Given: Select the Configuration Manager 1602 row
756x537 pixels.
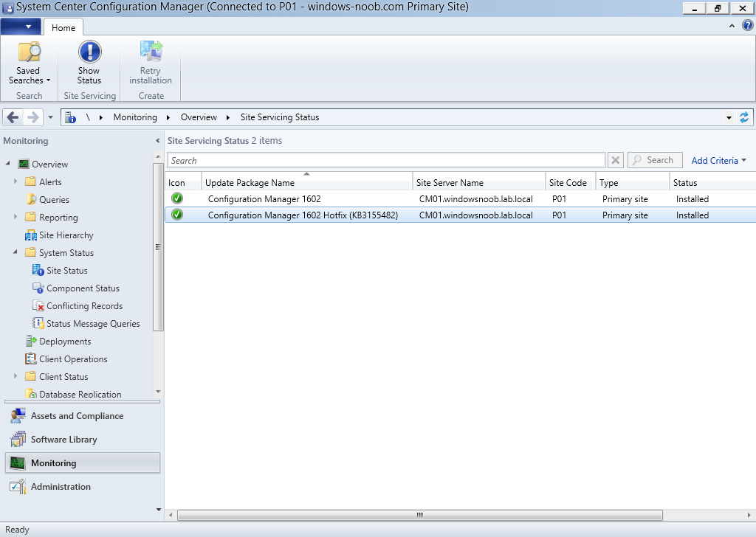Looking at the screenshot, I should (x=460, y=199).
